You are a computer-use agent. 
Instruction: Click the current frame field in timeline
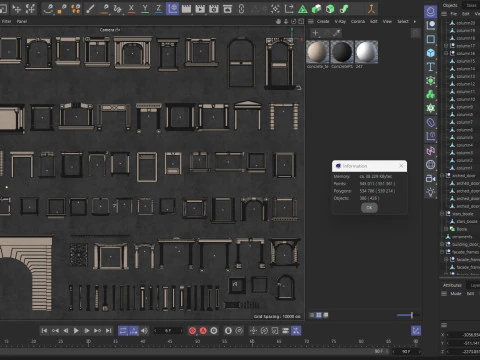click(x=168, y=331)
